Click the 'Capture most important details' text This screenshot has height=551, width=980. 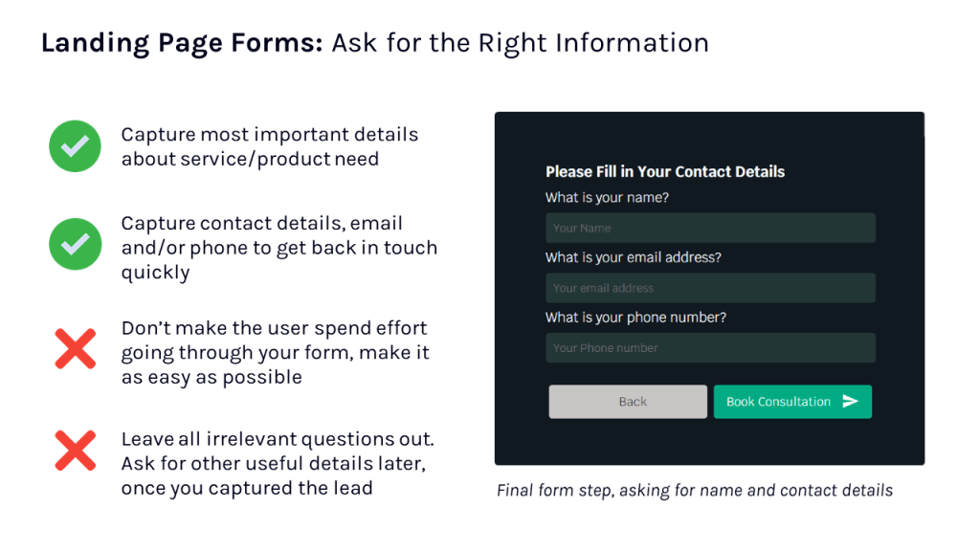[x=269, y=134]
